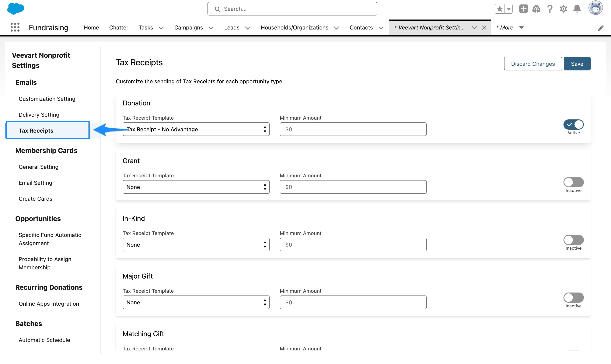
Task: Open the notifications bell
Action: click(x=577, y=9)
